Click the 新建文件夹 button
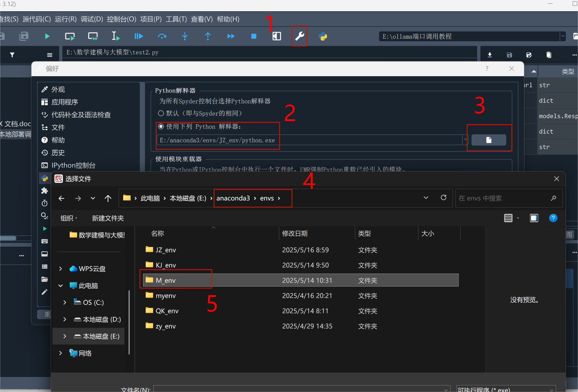The width and height of the screenshot is (578, 392). (108, 218)
